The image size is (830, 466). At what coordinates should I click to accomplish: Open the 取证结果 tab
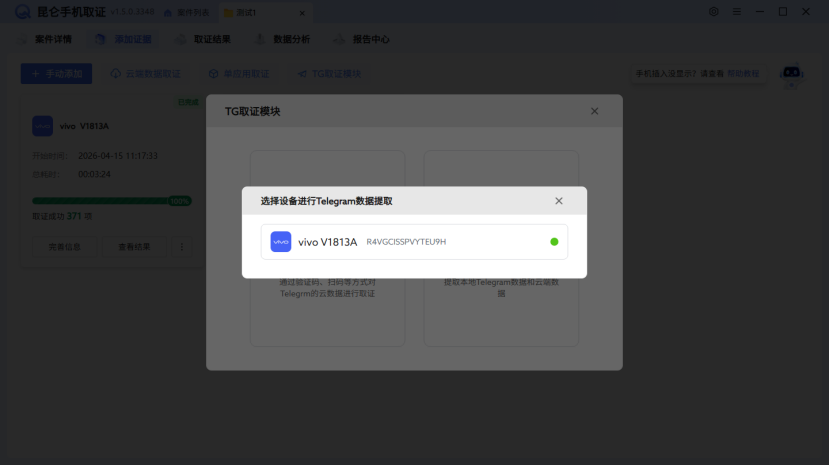tap(203, 39)
